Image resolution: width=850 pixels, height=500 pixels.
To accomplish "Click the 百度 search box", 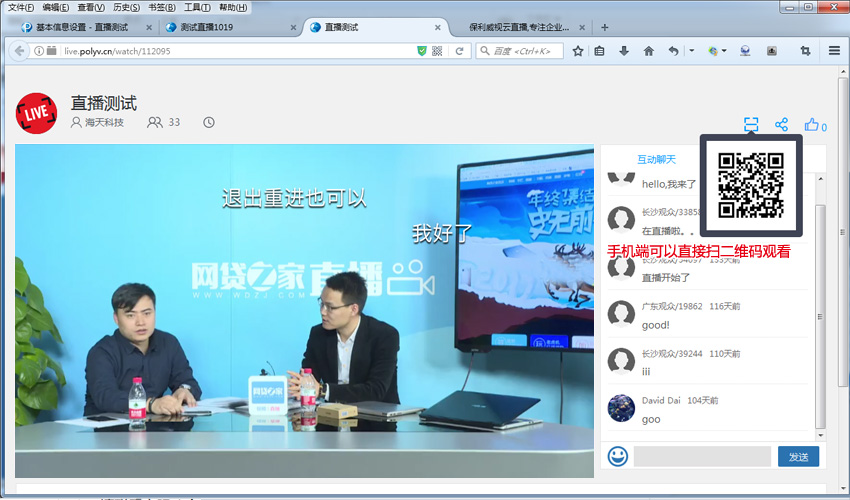I will click(519, 51).
